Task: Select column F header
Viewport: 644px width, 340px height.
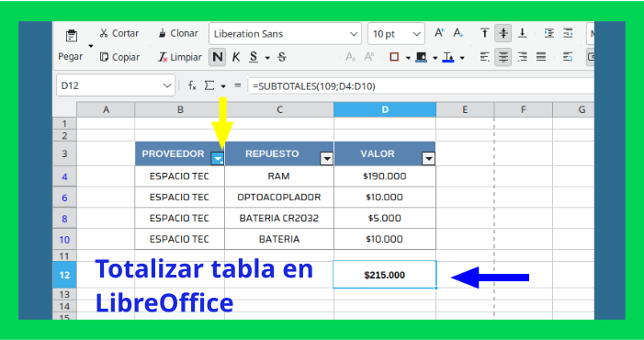Action: click(x=524, y=109)
